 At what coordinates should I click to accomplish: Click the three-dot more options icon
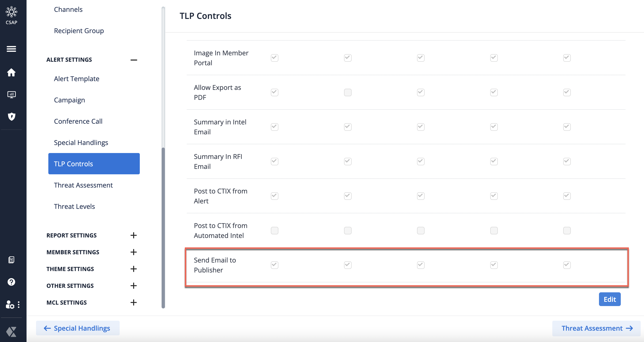pyautogui.click(x=19, y=305)
